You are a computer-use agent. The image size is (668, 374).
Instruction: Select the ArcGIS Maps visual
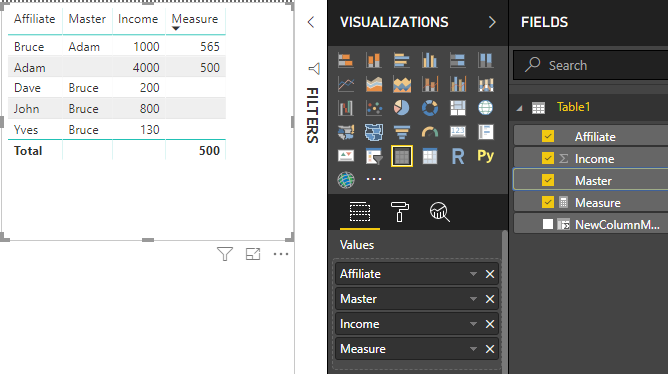pos(346,180)
